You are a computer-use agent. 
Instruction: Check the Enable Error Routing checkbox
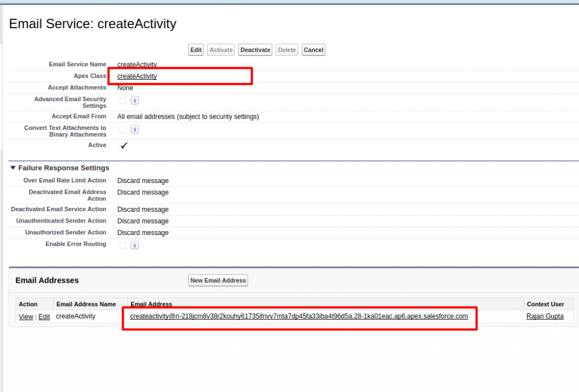coord(123,245)
